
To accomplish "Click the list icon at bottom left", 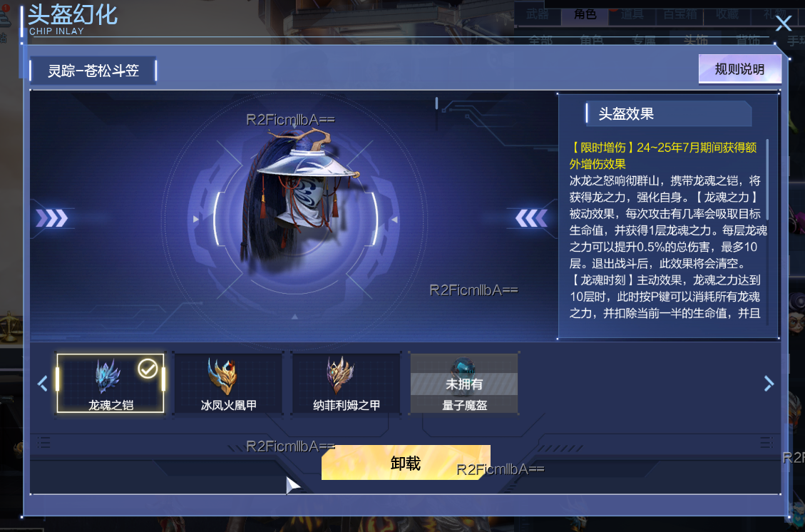I will point(44,442).
